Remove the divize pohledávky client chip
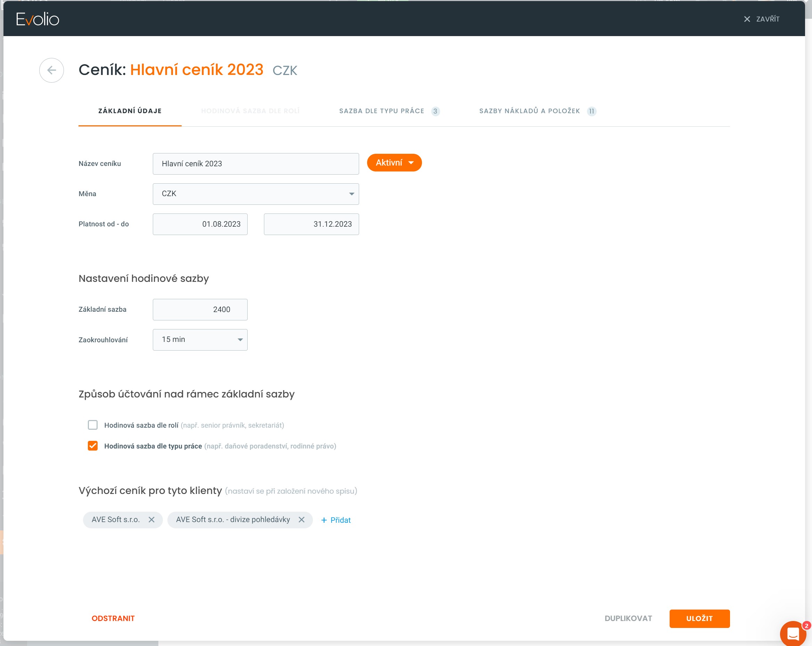The width and height of the screenshot is (812, 646). tap(301, 520)
